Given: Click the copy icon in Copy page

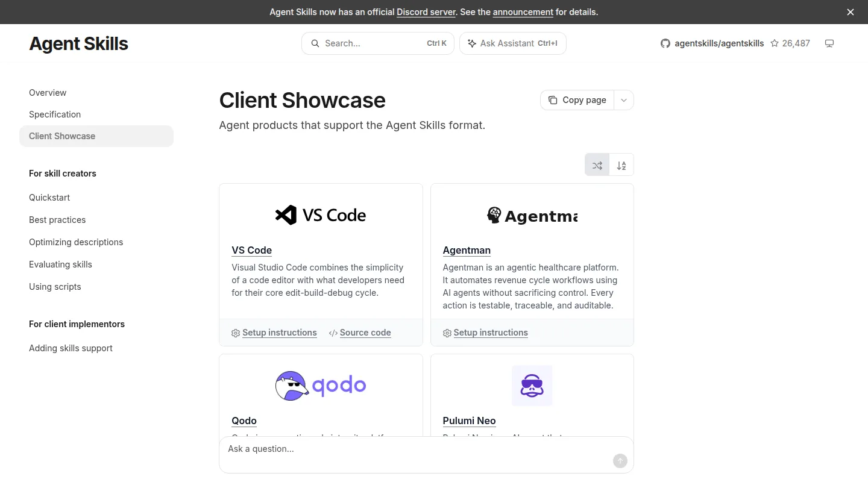Looking at the screenshot, I should pyautogui.click(x=553, y=100).
